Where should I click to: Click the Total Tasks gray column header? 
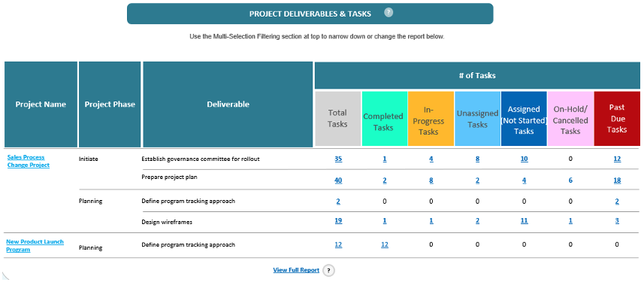(x=337, y=118)
